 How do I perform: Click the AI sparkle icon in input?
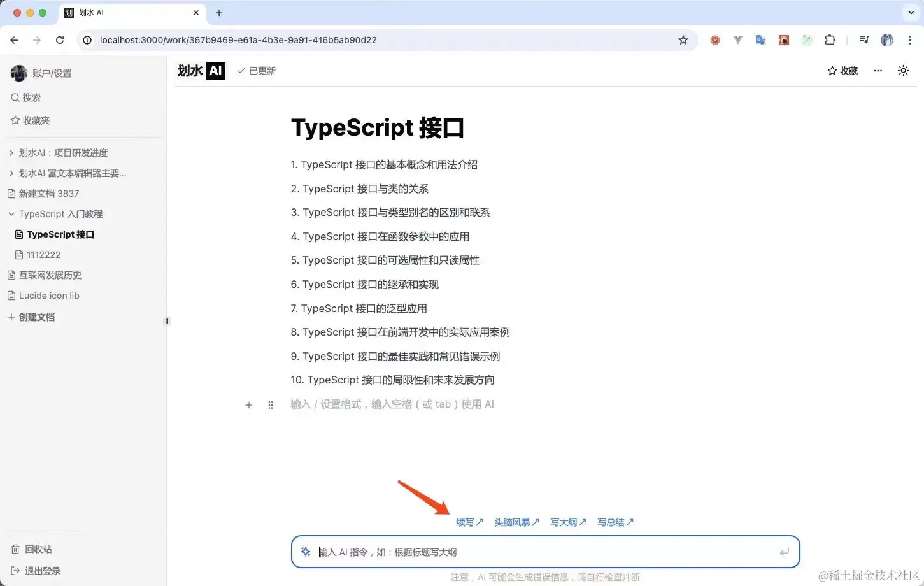coord(306,552)
